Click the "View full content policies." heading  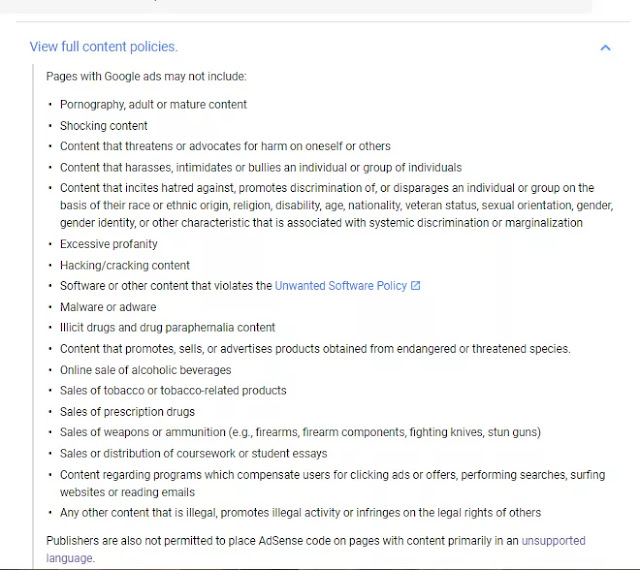tap(103, 47)
